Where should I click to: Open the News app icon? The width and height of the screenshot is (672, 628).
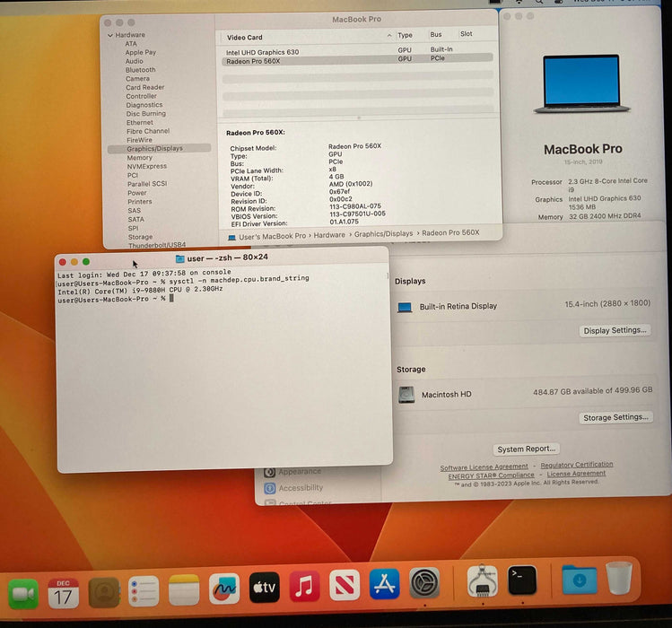tap(345, 585)
